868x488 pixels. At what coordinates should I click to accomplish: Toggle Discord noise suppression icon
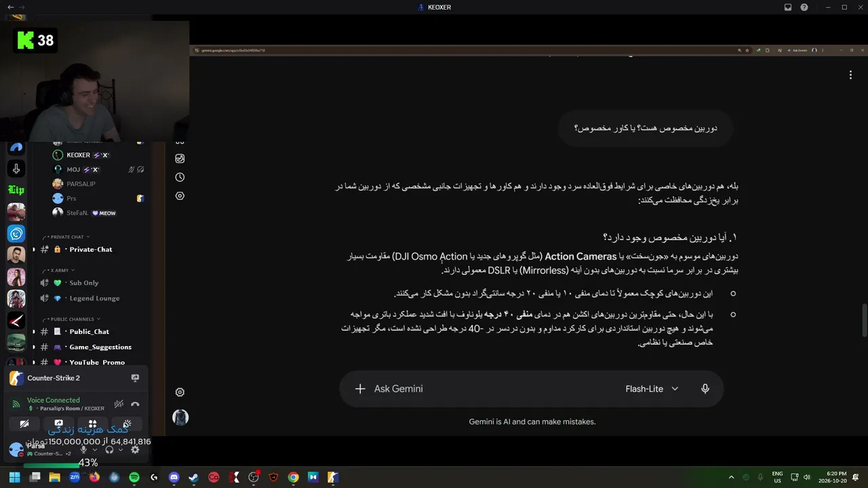[119, 405]
